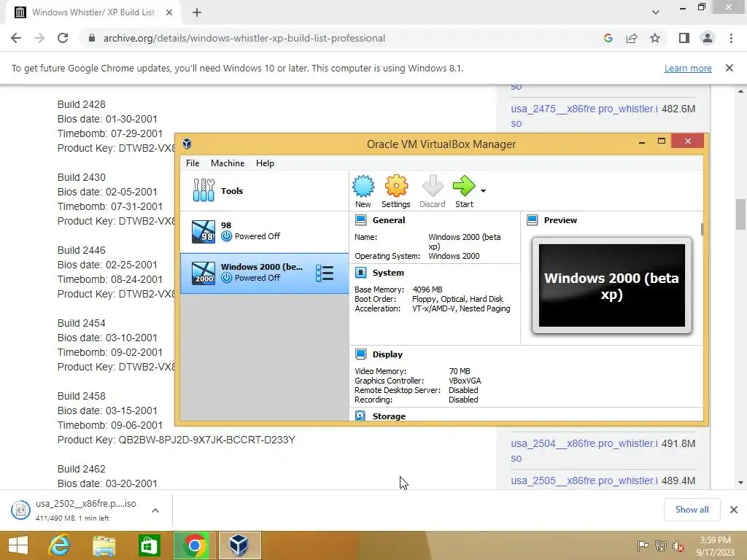The image size is (747, 560).
Task: Open the usa_2475 x86fre.pro_whistler.iso link
Action: (584, 116)
